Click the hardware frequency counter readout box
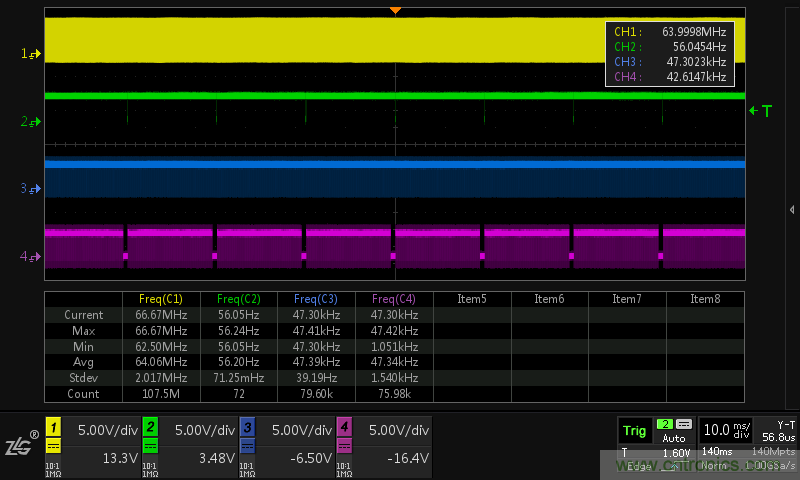 tap(669, 54)
